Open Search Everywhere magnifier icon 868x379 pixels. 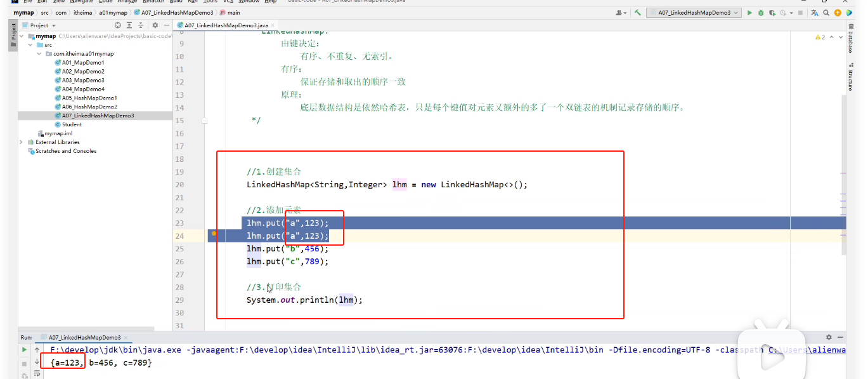(827, 13)
